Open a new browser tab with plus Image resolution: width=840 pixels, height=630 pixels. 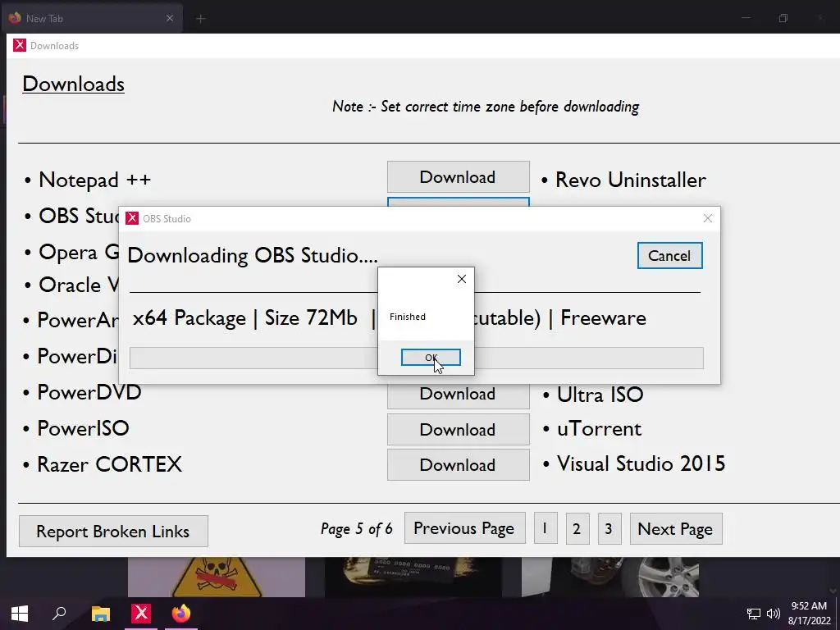201,19
